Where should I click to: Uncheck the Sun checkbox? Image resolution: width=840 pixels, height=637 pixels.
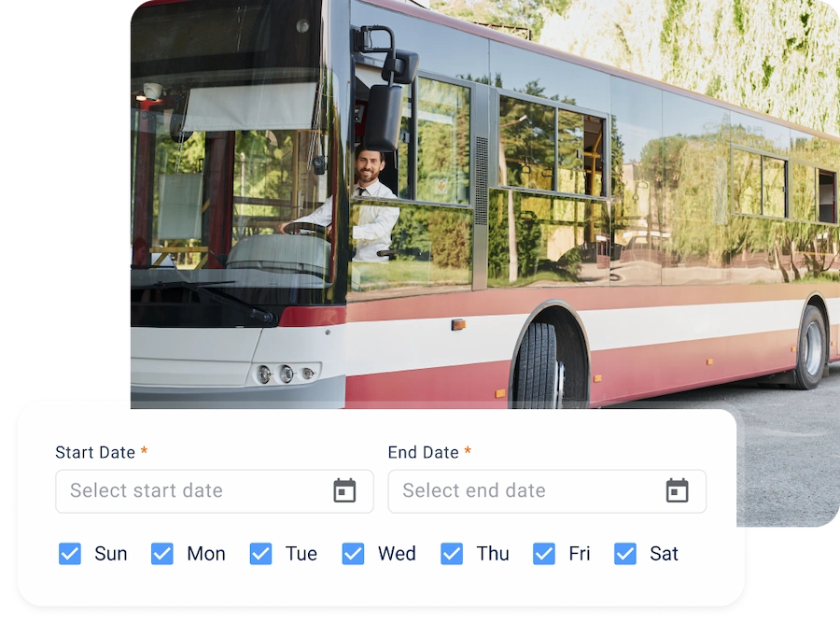[x=70, y=553]
